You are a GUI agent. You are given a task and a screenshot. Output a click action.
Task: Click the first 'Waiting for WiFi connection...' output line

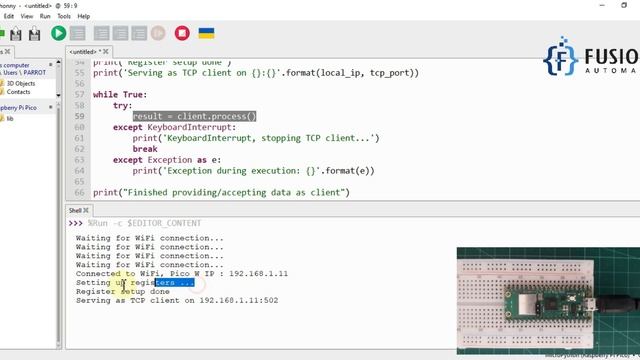(149, 238)
